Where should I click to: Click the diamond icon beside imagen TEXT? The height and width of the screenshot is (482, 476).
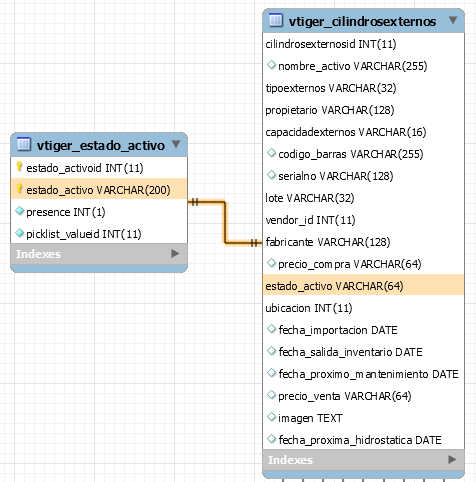click(x=271, y=417)
